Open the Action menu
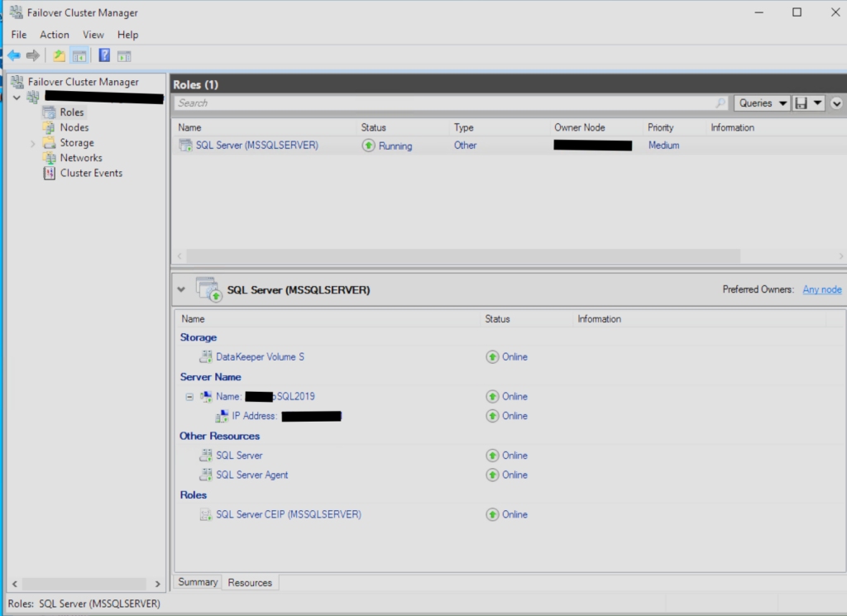This screenshot has width=847, height=616. point(55,35)
